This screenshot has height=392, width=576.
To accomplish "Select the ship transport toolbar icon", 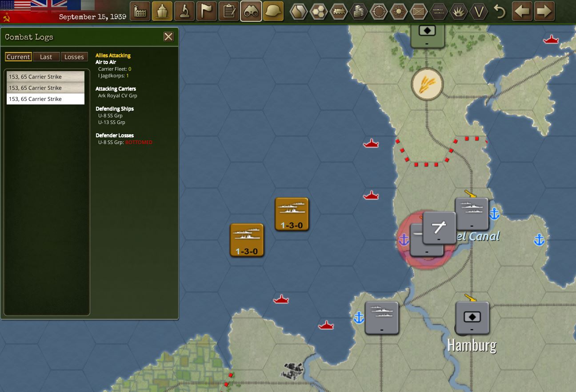I will (162, 11).
